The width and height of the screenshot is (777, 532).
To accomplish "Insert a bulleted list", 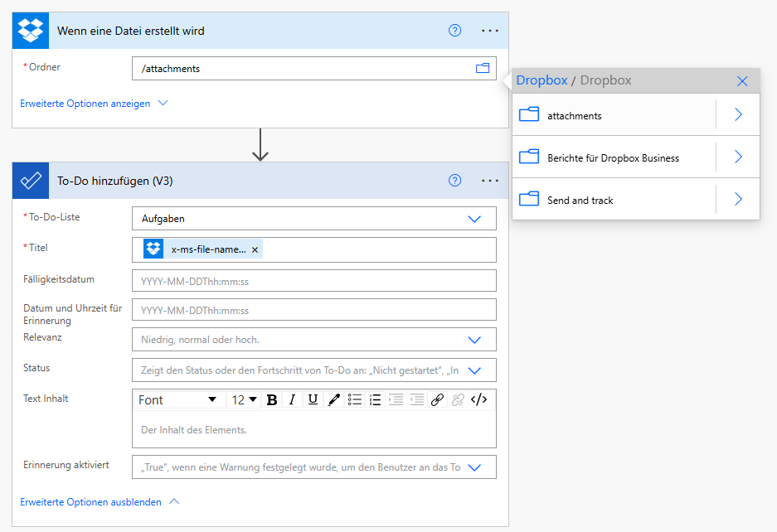I will point(355,399).
